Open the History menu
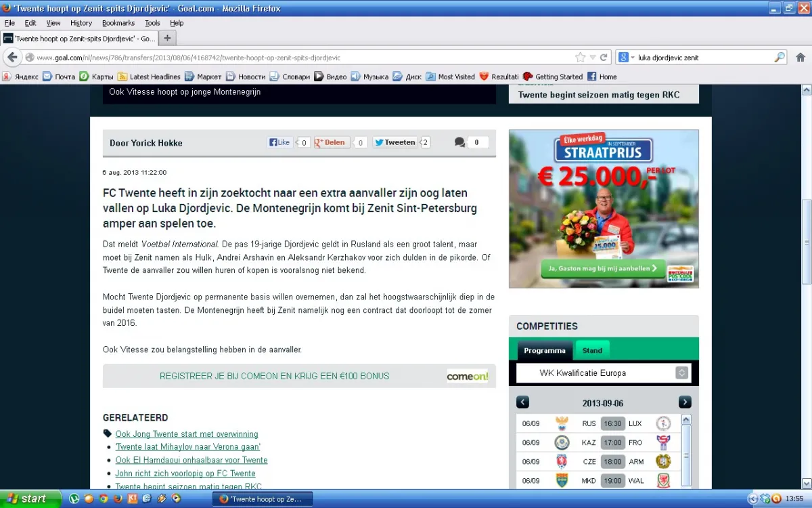This screenshot has width=812, height=508. (x=81, y=23)
